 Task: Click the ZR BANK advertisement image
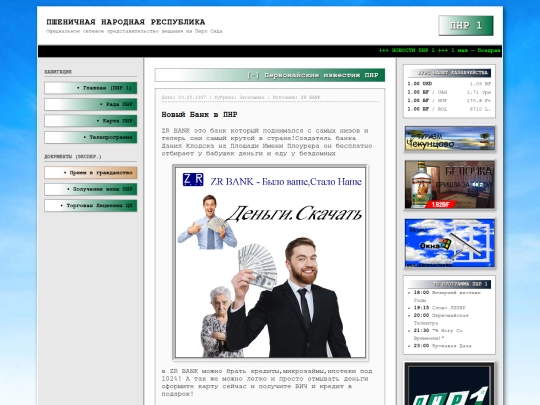coord(270,263)
